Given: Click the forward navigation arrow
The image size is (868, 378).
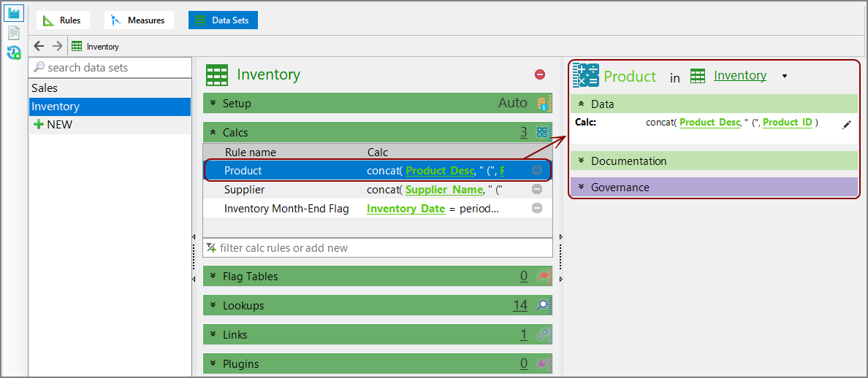Looking at the screenshot, I should [57, 47].
